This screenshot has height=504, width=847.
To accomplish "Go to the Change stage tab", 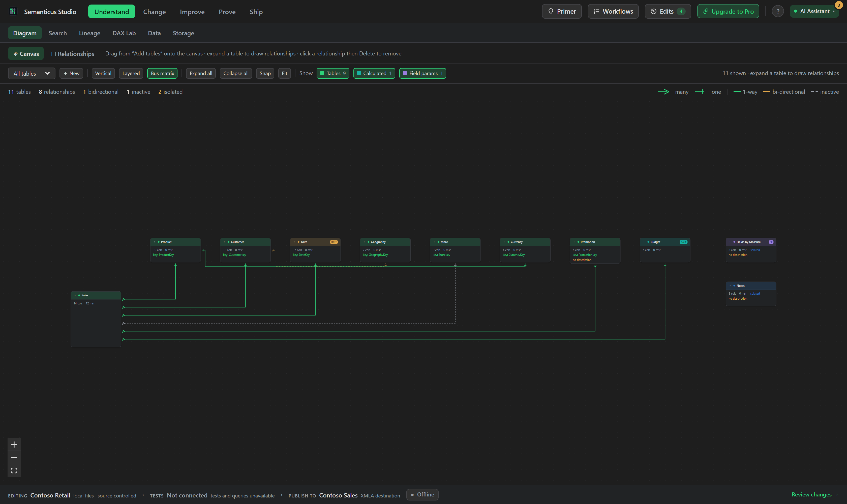I will (154, 12).
